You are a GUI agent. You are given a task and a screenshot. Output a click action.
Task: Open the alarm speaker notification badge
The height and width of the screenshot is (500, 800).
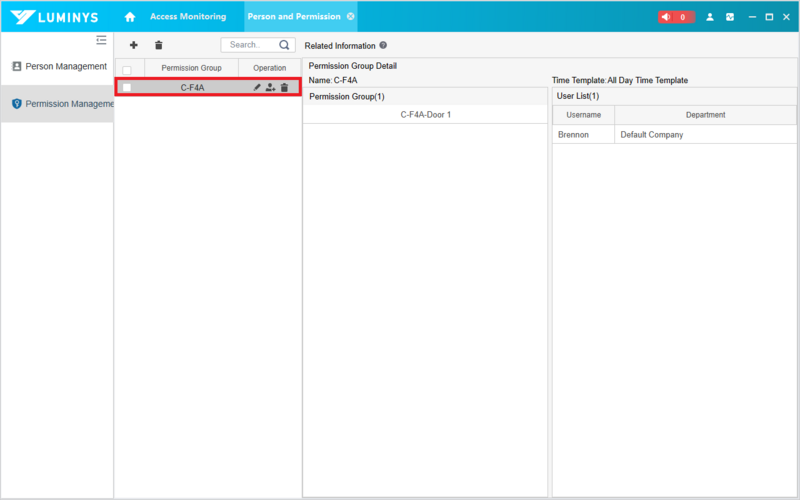(676, 17)
